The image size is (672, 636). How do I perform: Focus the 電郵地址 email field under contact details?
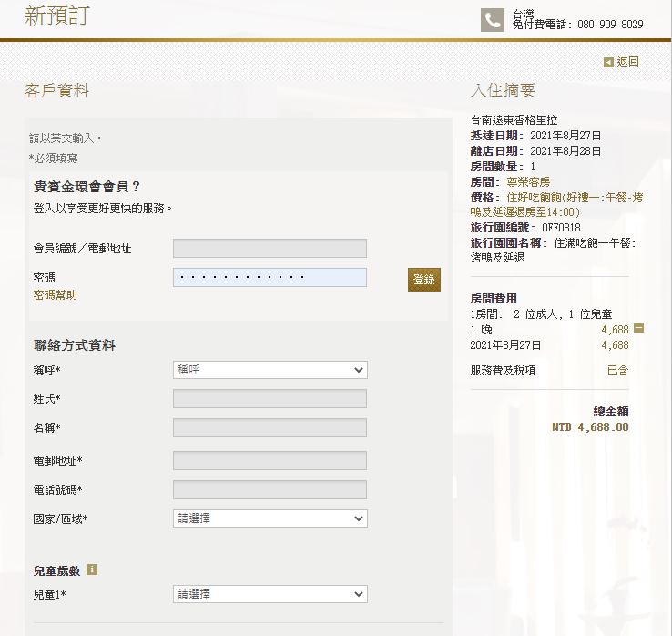coord(270,460)
